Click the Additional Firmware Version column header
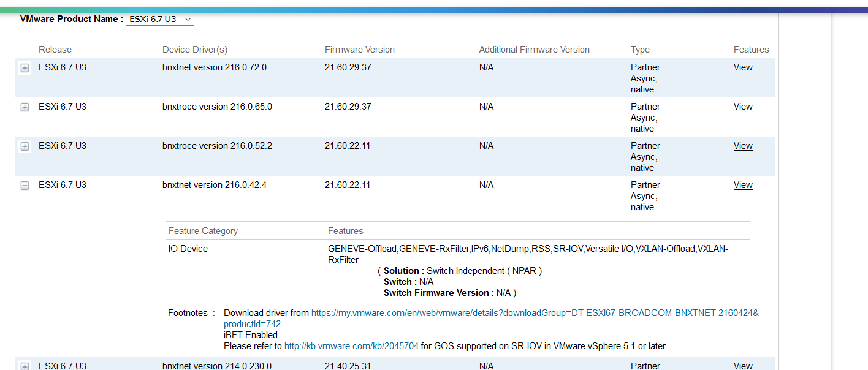The height and width of the screenshot is (370, 868). 535,50
